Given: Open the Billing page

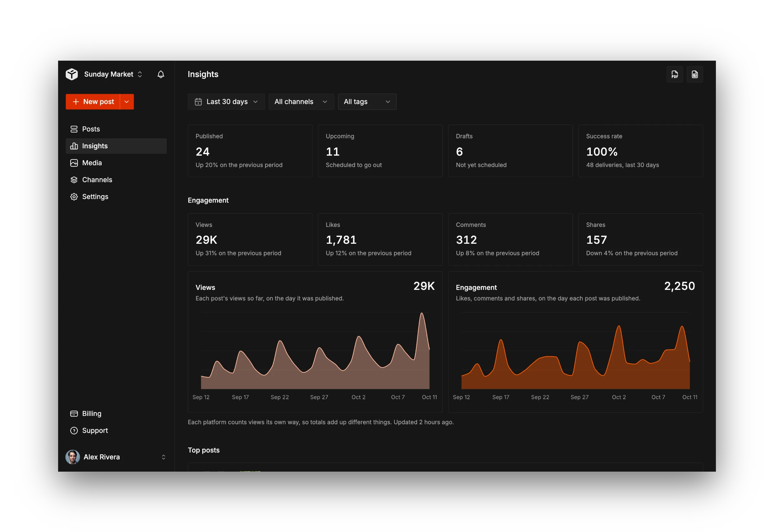Looking at the screenshot, I should pyautogui.click(x=116, y=413).
